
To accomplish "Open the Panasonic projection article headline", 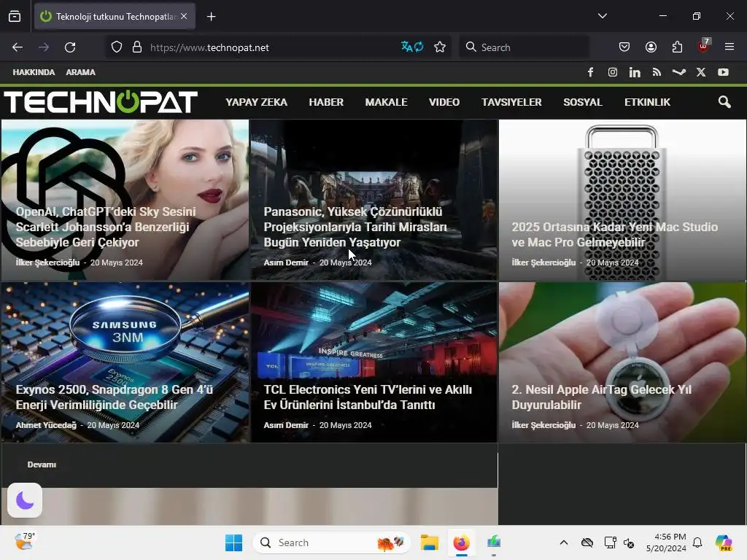I will [x=355, y=227].
